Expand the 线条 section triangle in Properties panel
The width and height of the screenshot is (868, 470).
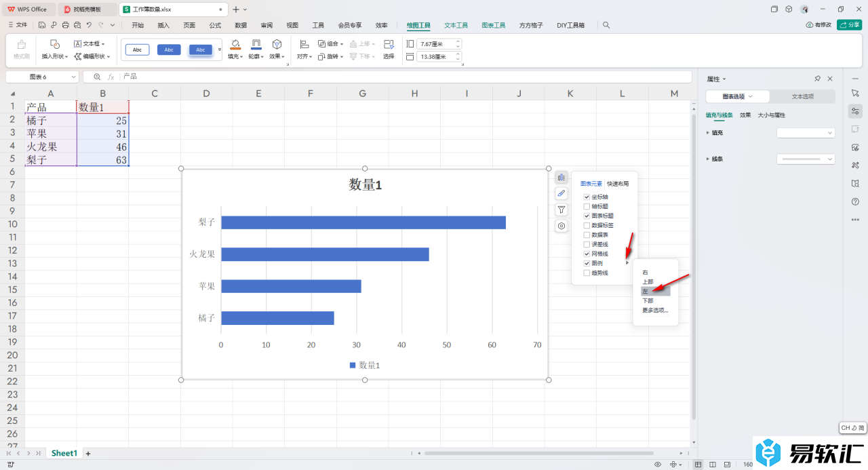(x=708, y=159)
